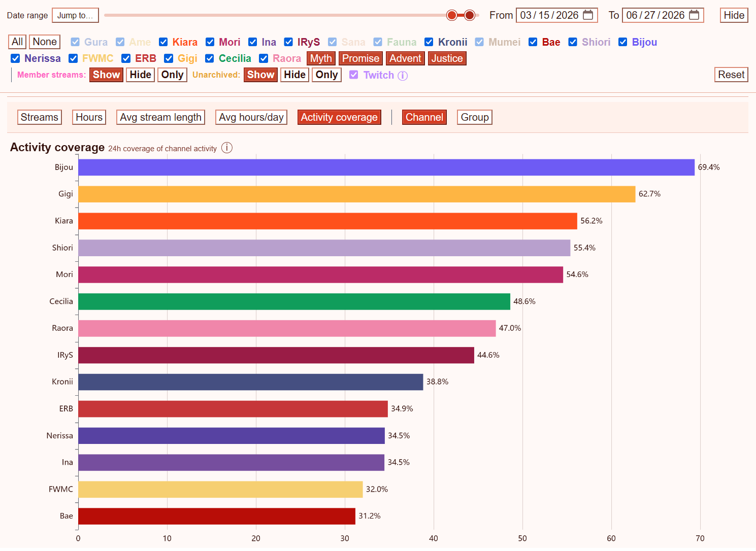Viewport: 756px width, 551px height.
Task: Uncheck the Kiara checkbox
Action: tap(163, 42)
